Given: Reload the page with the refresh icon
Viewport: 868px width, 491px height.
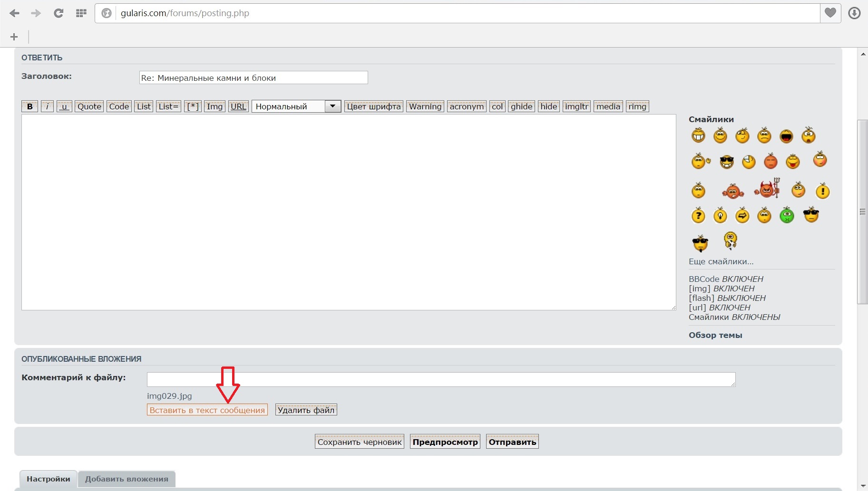Looking at the screenshot, I should pyautogui.click(x=59, y=13).
